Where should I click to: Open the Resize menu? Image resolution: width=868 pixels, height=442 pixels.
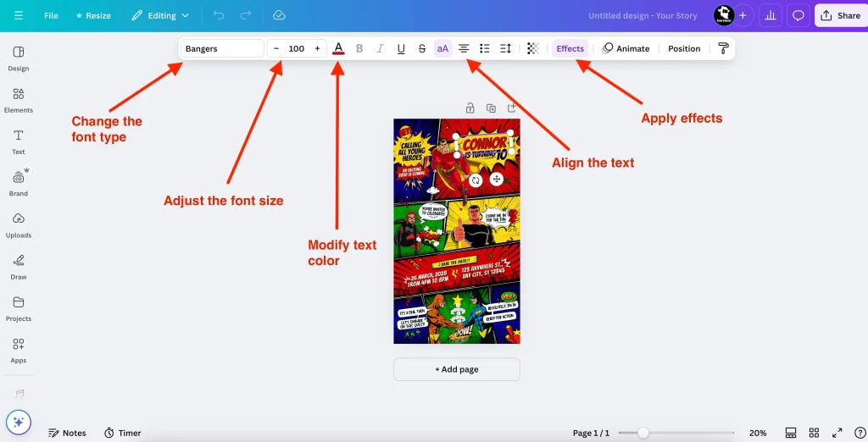(x=92, y=15)
